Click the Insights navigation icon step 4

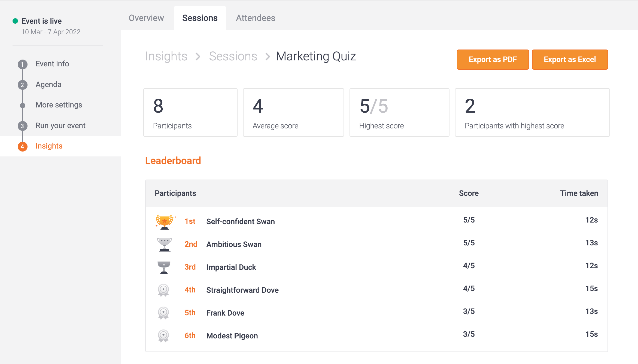click(x=23, y=146)
